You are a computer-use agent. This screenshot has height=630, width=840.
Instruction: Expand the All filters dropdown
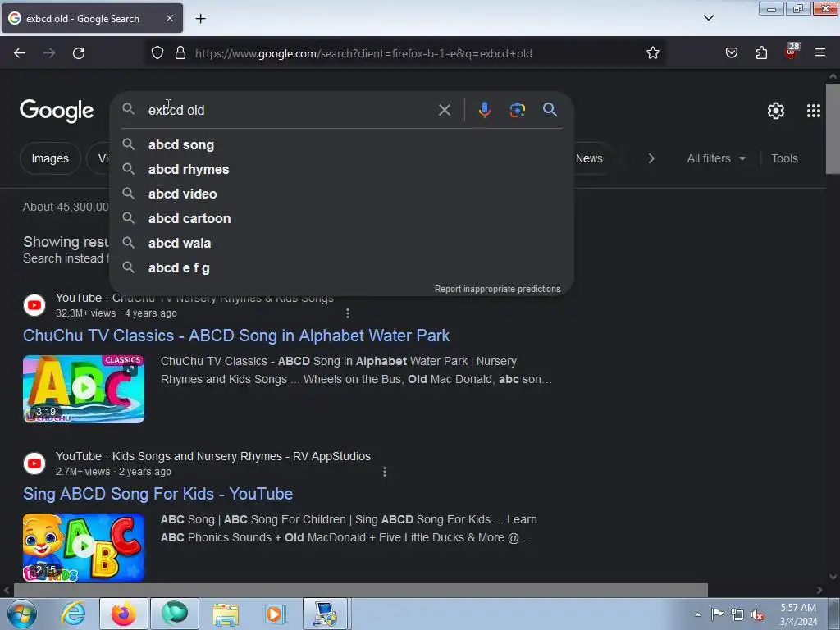pos(716,158)
